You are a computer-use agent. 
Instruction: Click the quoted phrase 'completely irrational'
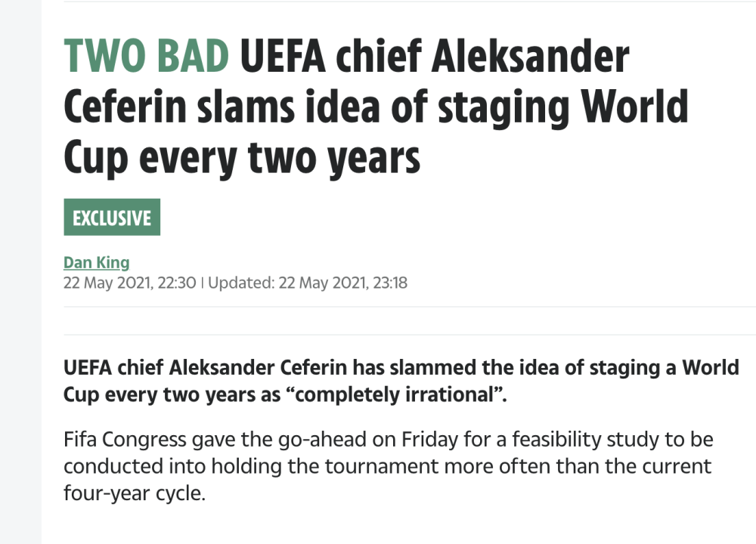(395, 394)
